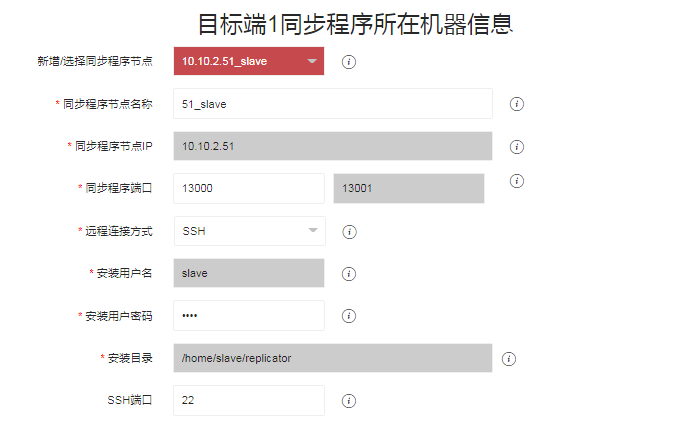Click the masked install user password field

click(x=249, y=316)
